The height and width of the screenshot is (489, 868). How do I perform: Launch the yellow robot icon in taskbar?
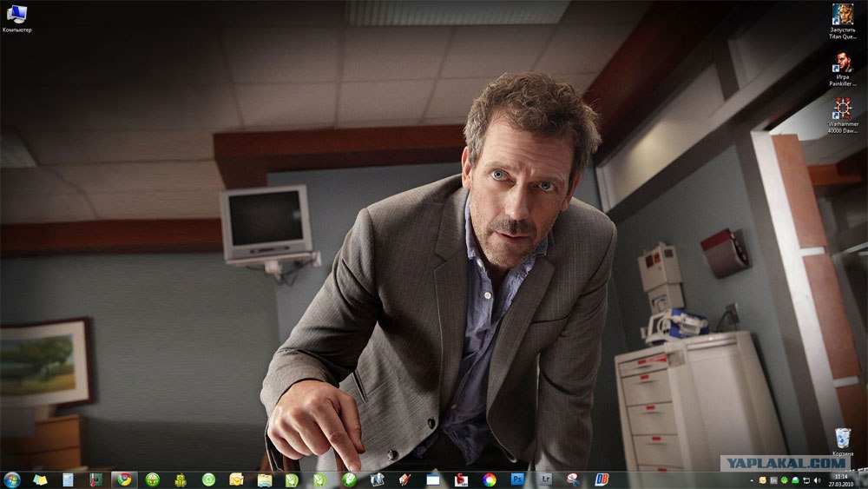181,479
